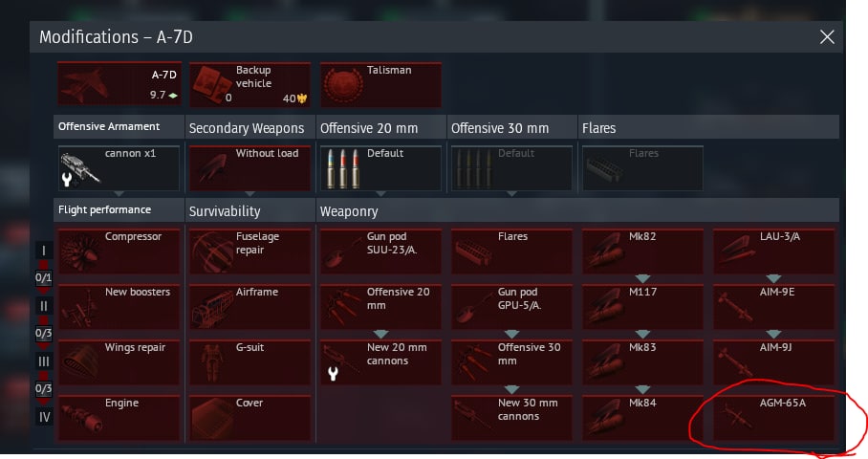Select the Fuselage repair modification

(250, 251)
